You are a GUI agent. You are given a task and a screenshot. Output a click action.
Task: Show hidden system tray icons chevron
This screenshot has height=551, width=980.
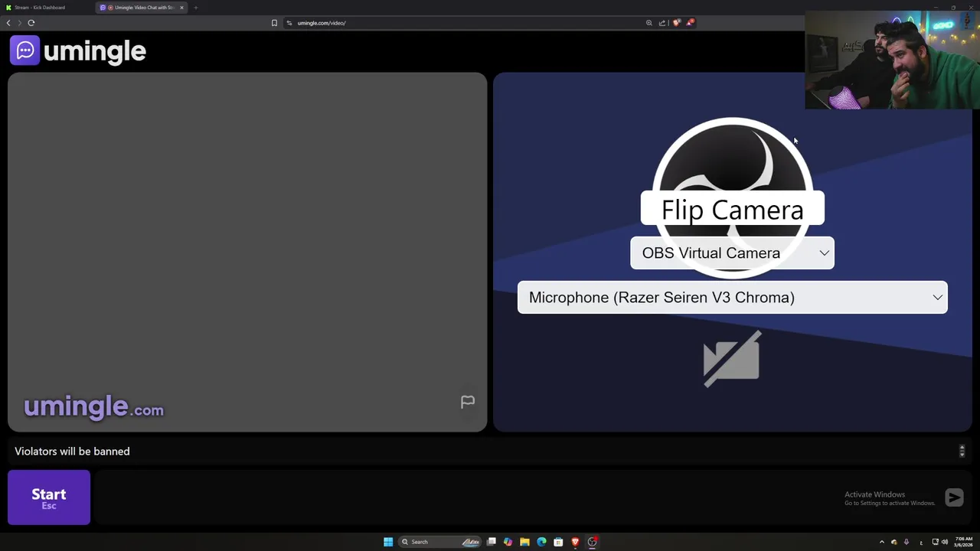pos(881,542)
